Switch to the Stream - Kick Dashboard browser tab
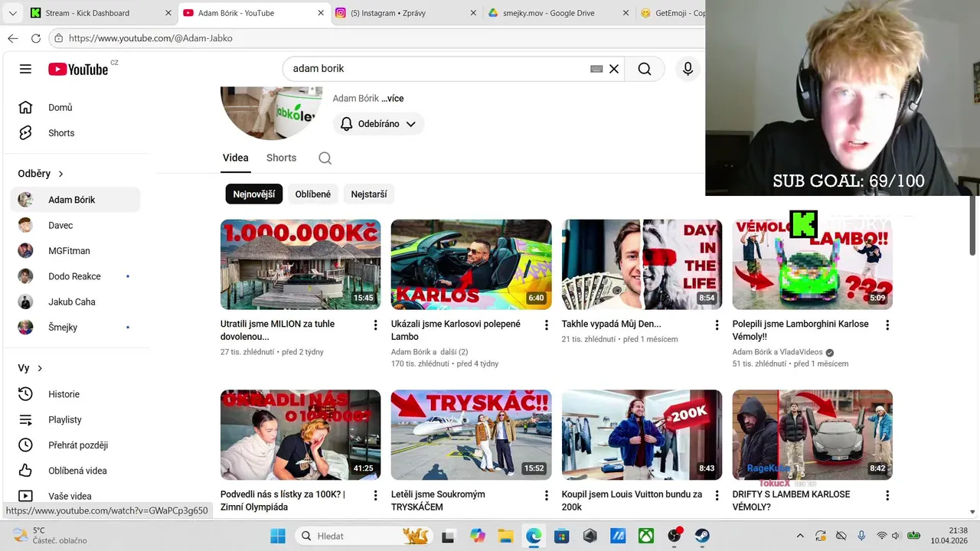The width and height of the screenshot is (980, 551). click(x=101, y=13)
